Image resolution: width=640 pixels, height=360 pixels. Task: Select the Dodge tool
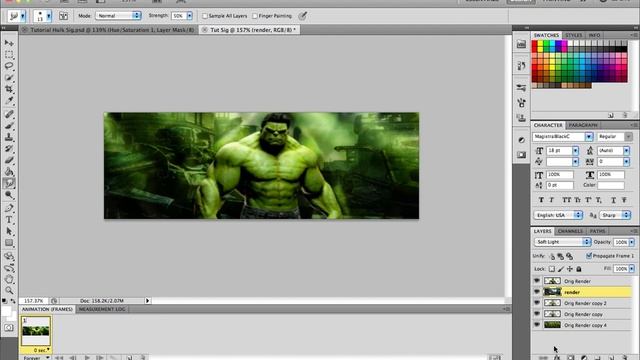(9, 195)
